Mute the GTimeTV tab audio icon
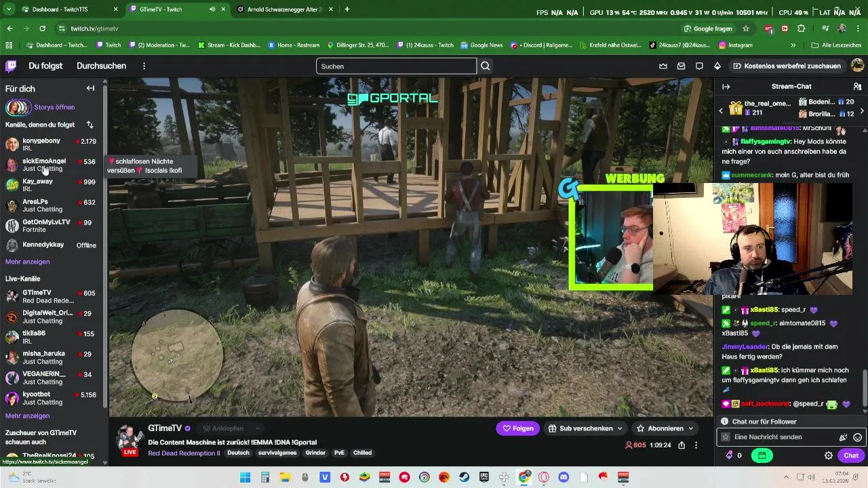The height and width of the screenshot is (488, 868). [212, 9]
